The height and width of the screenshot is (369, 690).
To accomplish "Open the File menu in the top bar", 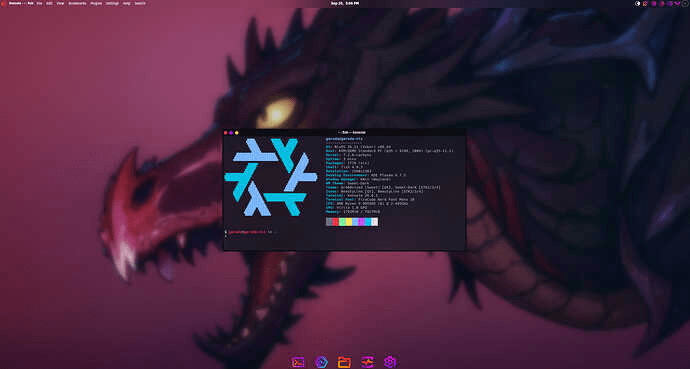I will (x=39, y=4).
